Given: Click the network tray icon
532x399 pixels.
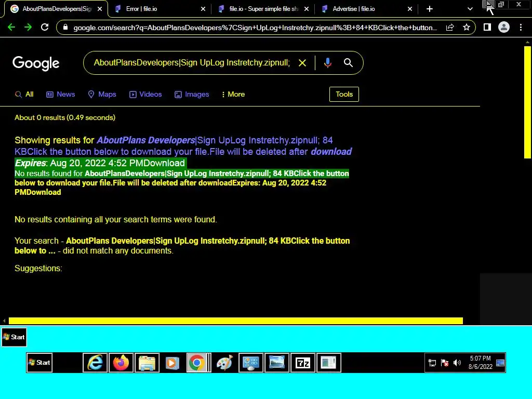Looking at the screenshot, I should tap(432, 363).
